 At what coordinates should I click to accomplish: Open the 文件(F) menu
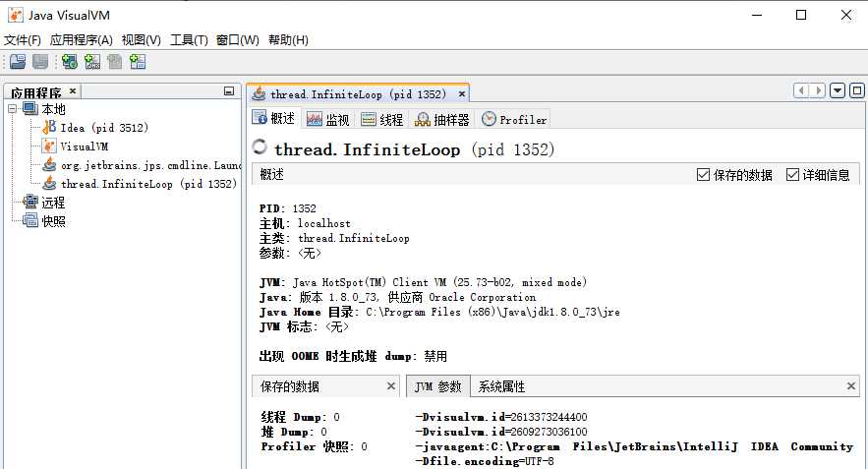tap(23, 40)
